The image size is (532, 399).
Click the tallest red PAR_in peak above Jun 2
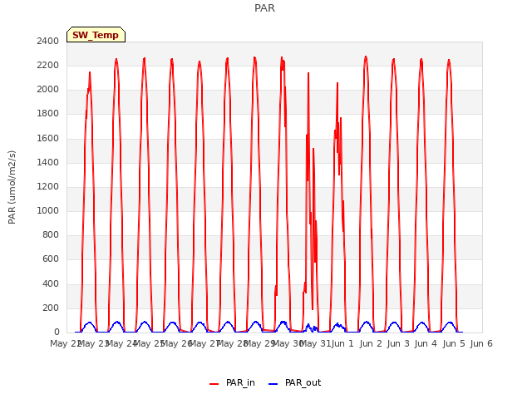(x=366, y=57)
